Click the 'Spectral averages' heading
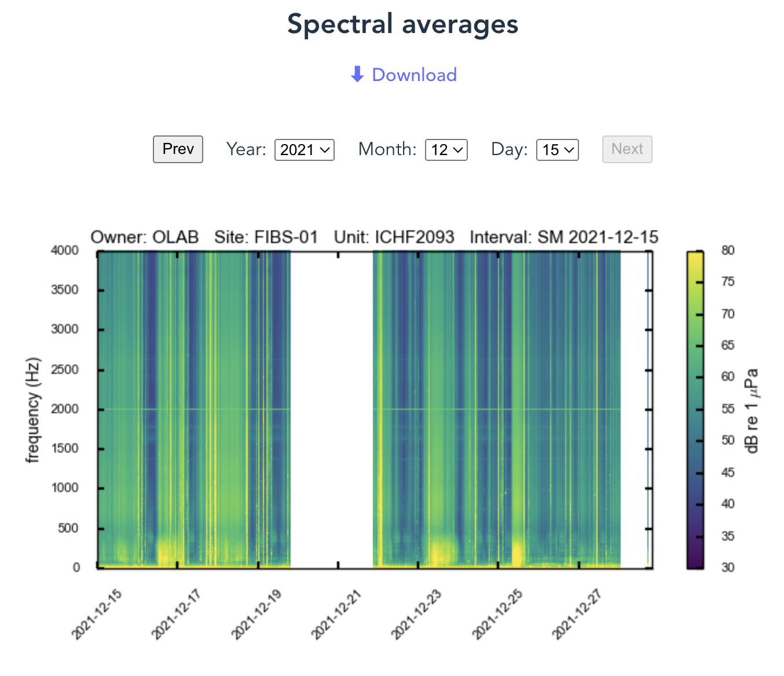Screen dimensions: 784x676 403,24
